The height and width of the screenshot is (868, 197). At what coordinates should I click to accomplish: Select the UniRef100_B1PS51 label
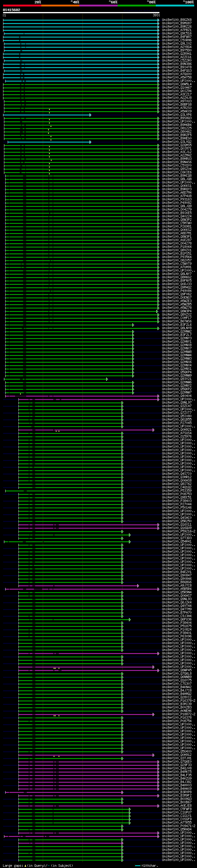177,254
